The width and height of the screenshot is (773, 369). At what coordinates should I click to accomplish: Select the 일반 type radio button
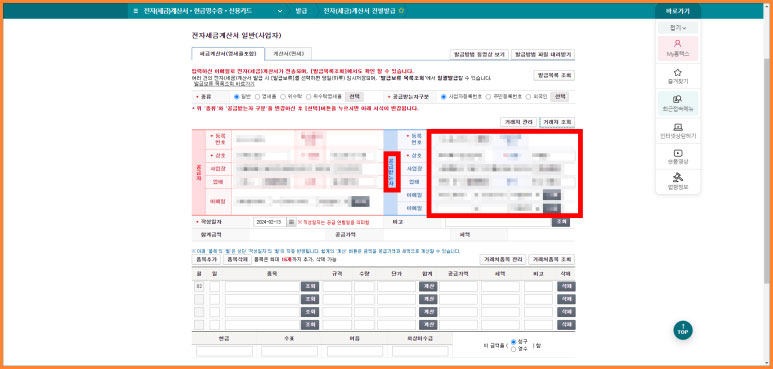pyautogui.click(x=236, y=97)
